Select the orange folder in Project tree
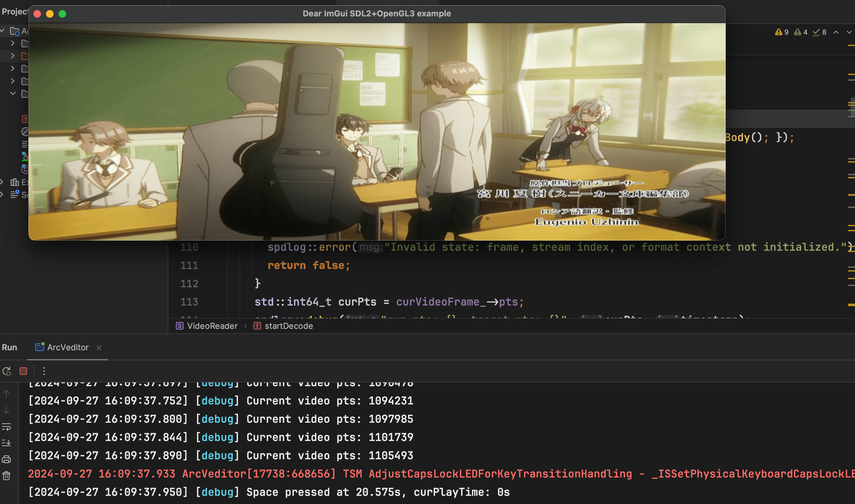 [x=25, y=56]
